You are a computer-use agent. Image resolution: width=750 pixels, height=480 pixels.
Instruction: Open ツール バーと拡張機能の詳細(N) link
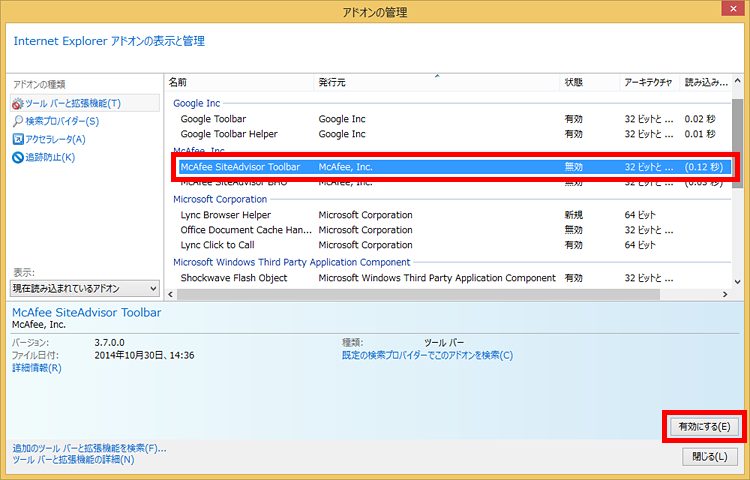[x=73, y=460]
